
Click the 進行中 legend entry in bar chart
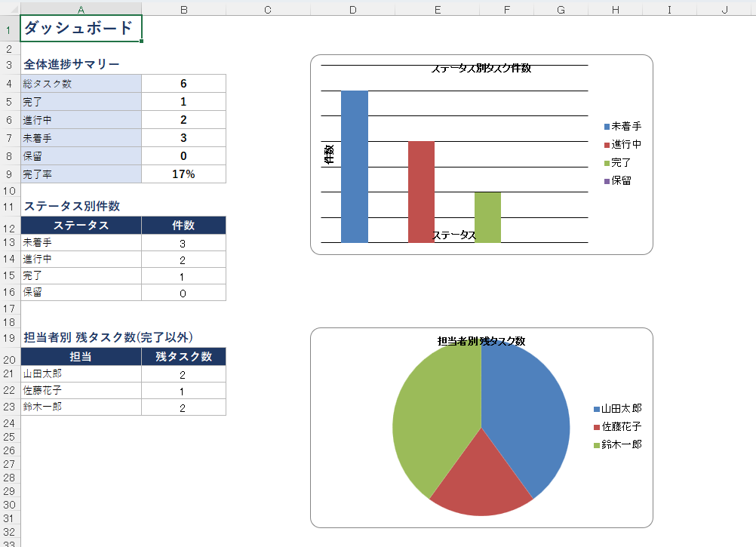(x=622, y=145)
